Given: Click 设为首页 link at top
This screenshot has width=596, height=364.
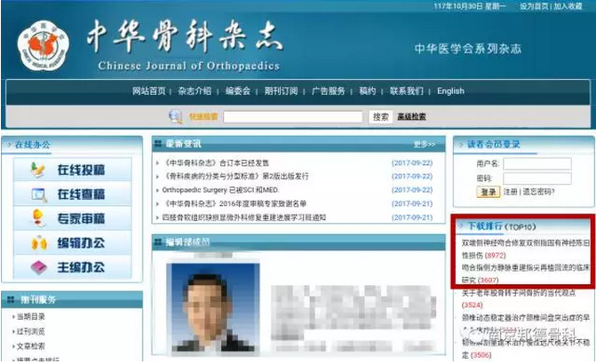Looking at the screenshot, I should pos(535,6).
